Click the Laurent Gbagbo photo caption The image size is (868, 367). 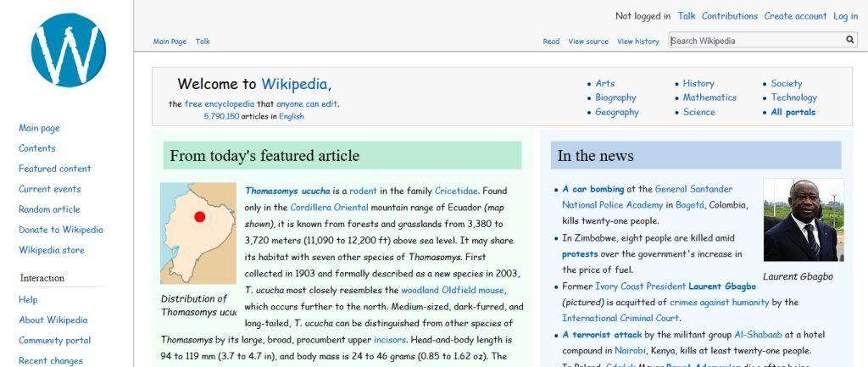point(798,277)
